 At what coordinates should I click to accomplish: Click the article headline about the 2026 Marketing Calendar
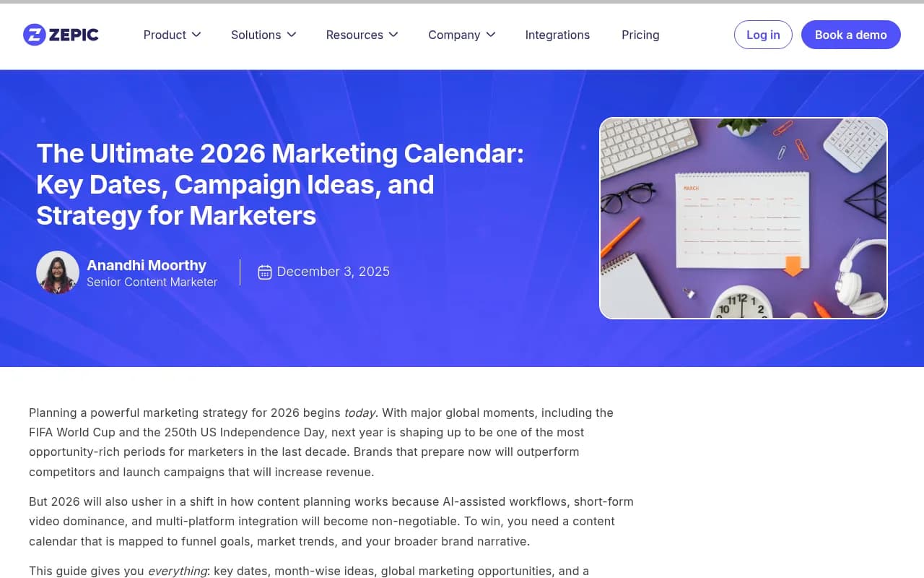[x=280, y=184]
